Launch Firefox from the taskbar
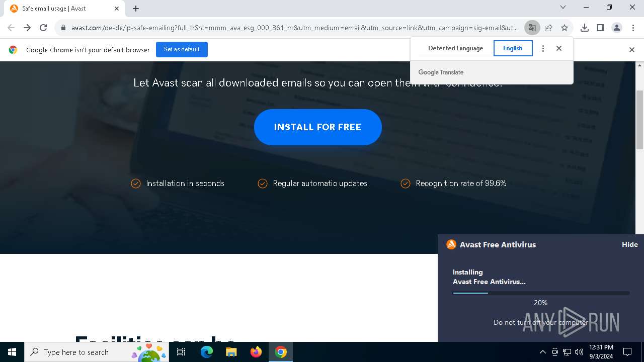The image size is (644, 362). click(x=256, y=352)
